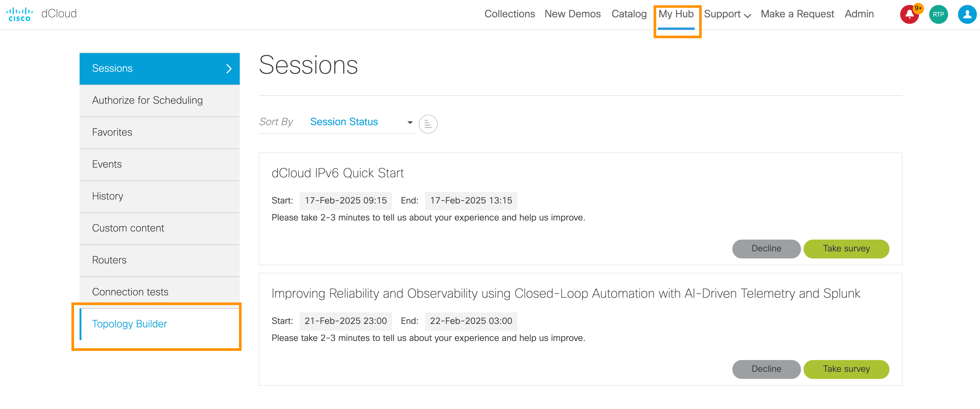Open Favorites in the sidebar
This screenshot has width=980, height=409.
click(x=159, y=132)
